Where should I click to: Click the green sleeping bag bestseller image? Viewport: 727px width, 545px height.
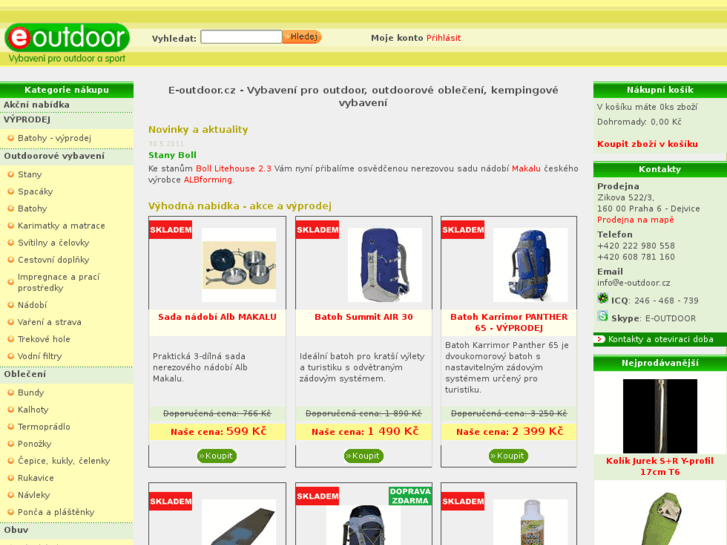point(660,519)
